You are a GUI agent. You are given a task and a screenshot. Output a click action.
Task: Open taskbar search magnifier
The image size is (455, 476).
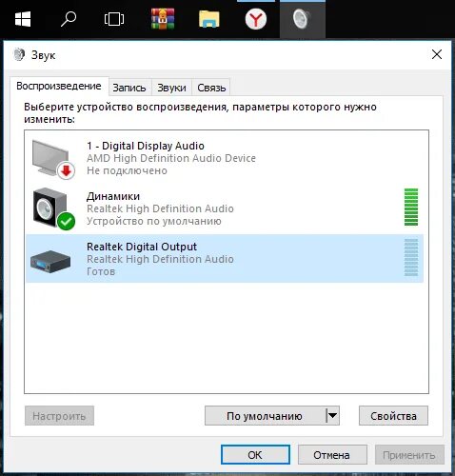point(69,19)
